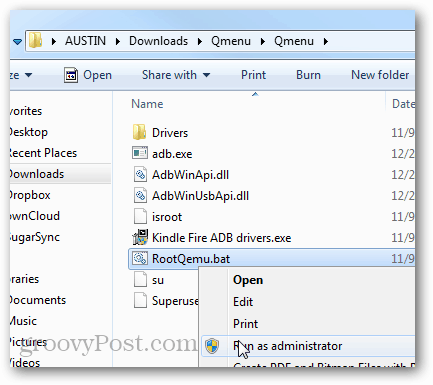Screen dimensions: 433x385
Task: Select the file name su
Action: pos(158,280)
